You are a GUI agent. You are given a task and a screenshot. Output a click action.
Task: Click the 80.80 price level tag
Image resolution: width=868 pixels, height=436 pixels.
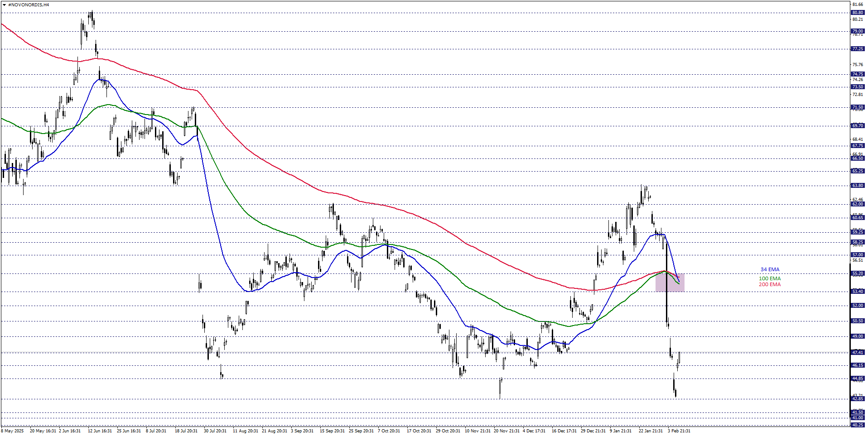click(856, 13)
